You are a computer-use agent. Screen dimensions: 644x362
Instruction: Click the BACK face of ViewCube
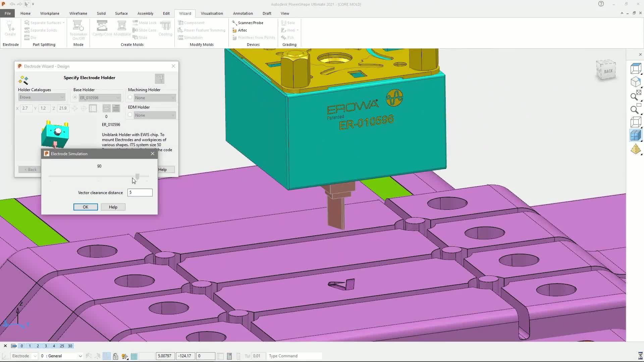(608, 71)
